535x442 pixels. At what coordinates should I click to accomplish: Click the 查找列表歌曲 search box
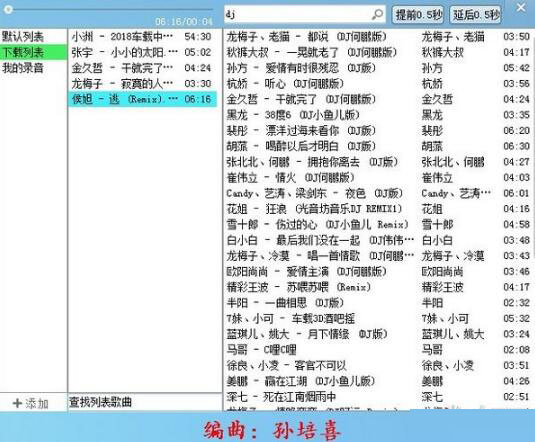click(x=145, y=402)
